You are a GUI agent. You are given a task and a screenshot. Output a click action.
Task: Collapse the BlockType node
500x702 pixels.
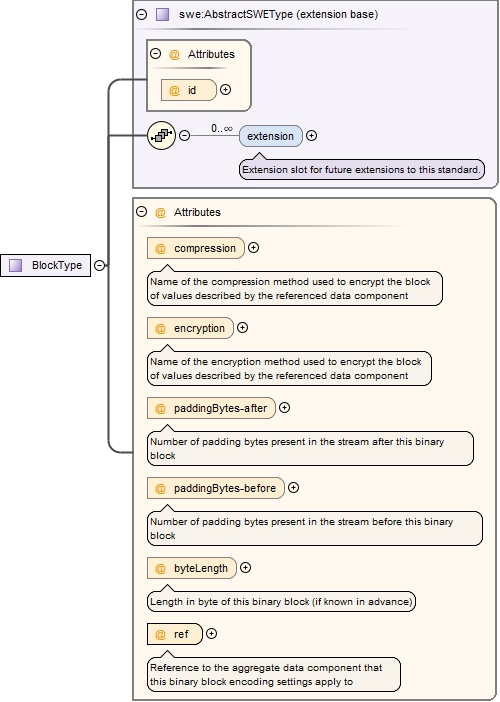99,265
